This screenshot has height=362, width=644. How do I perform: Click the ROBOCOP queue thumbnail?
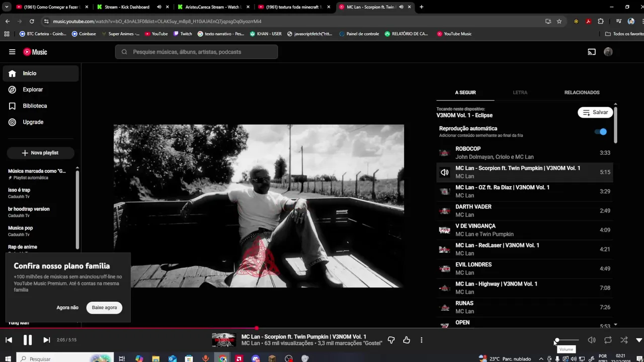click(445, 153)
